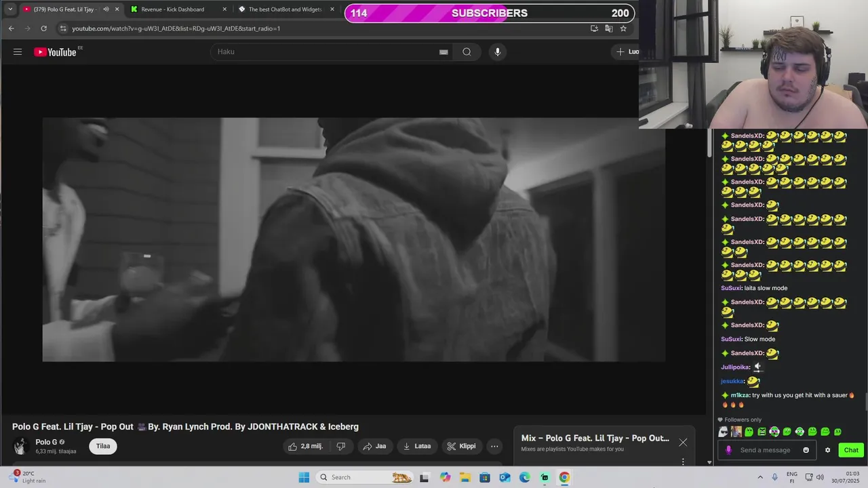
Task: Click the Jullipoika username in chat
Action: click(735, 367)
